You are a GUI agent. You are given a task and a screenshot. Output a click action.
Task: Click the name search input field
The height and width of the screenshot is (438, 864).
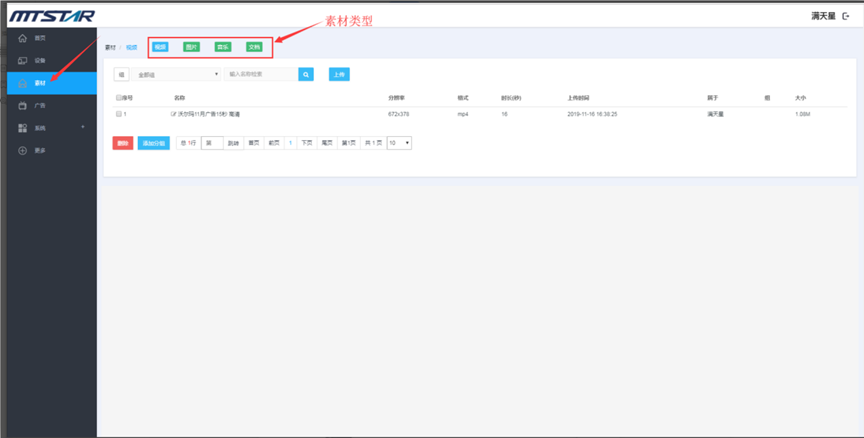(261, 74)
